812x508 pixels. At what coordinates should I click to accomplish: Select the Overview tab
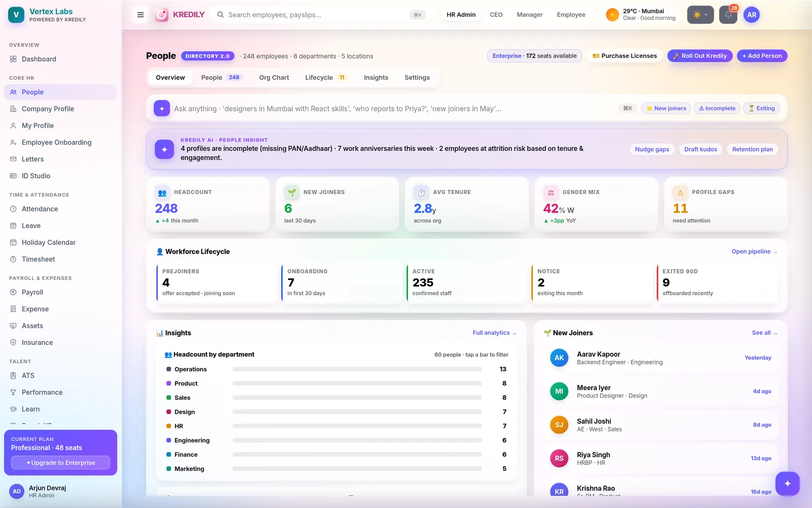[x=171, y=78]
